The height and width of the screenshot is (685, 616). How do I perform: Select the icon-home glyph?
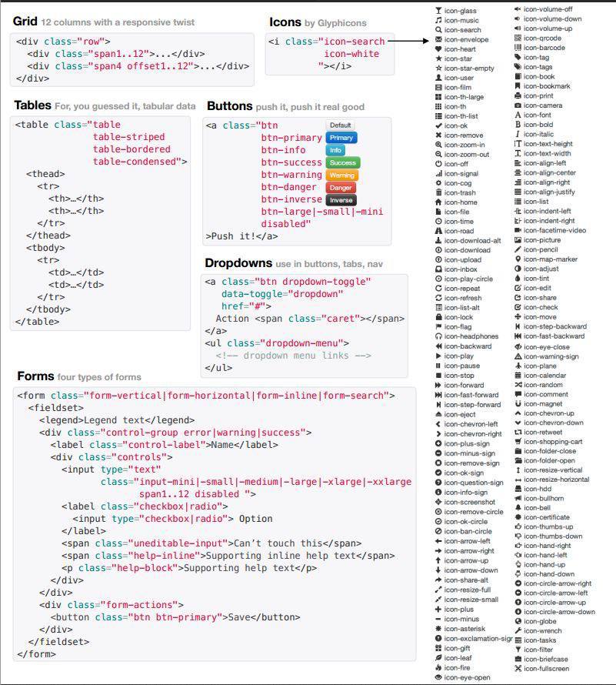(x=438, y=202)
